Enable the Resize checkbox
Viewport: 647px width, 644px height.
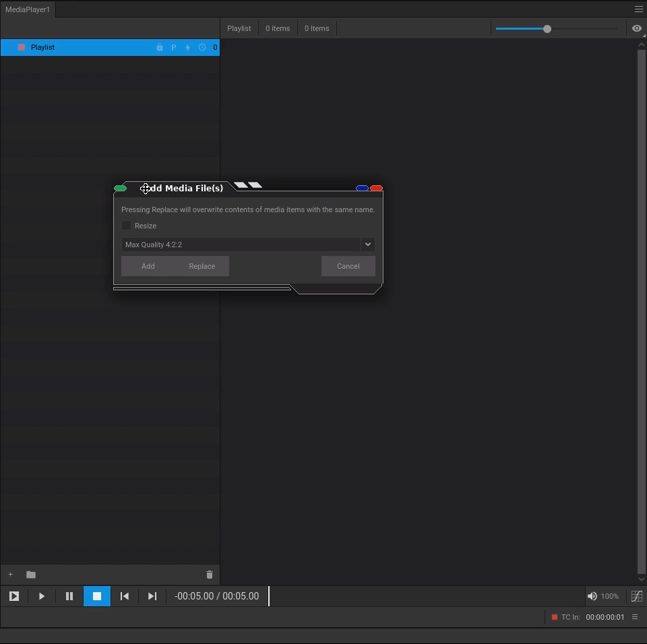click(x=126, y=225)
